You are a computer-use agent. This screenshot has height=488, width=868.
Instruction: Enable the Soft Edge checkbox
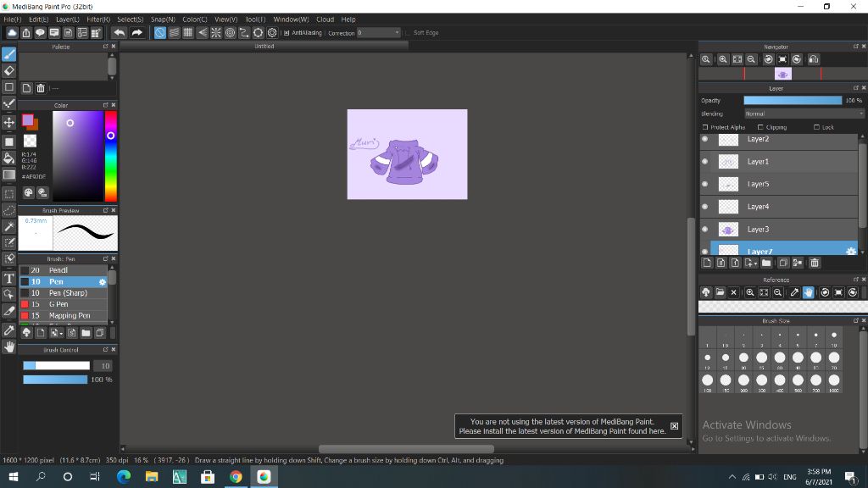(x=408, y=33)
